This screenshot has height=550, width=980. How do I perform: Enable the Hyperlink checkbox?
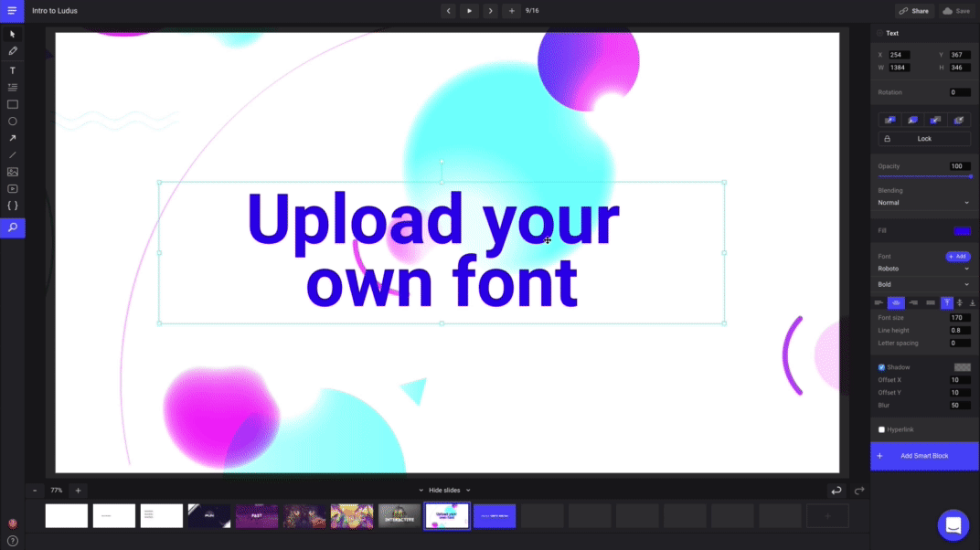pyautogui.click(x=881, y=429)
